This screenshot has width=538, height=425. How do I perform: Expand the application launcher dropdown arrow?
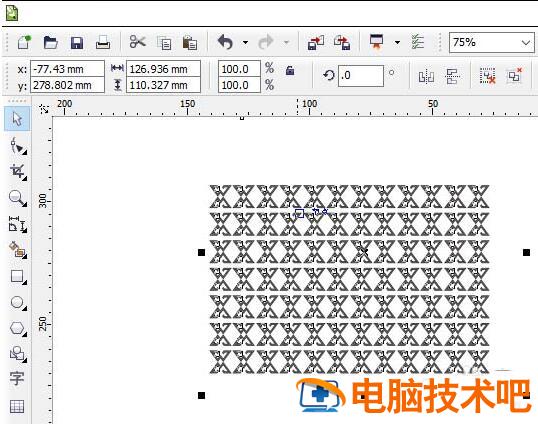pyautogui.click(x=397, y=43)
